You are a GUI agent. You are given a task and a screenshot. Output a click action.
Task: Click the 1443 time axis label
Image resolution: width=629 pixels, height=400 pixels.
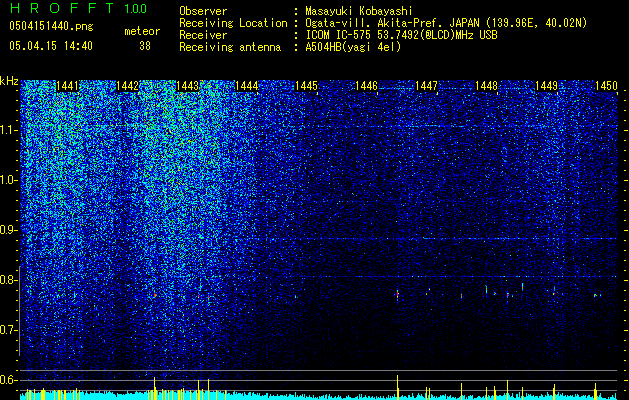pos(187,86)
